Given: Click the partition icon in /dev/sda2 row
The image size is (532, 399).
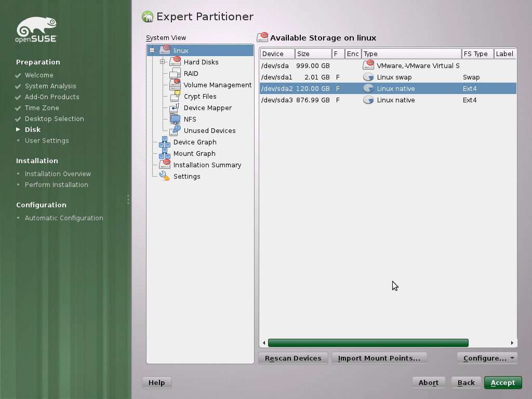Looking at the screenshot, I should point(368,88).
